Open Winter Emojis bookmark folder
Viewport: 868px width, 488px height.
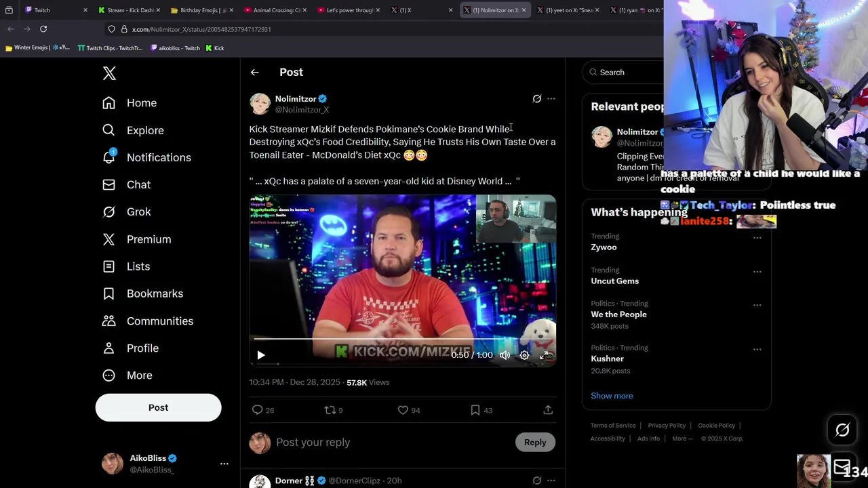pyautogui.click(x=37, y=48)
